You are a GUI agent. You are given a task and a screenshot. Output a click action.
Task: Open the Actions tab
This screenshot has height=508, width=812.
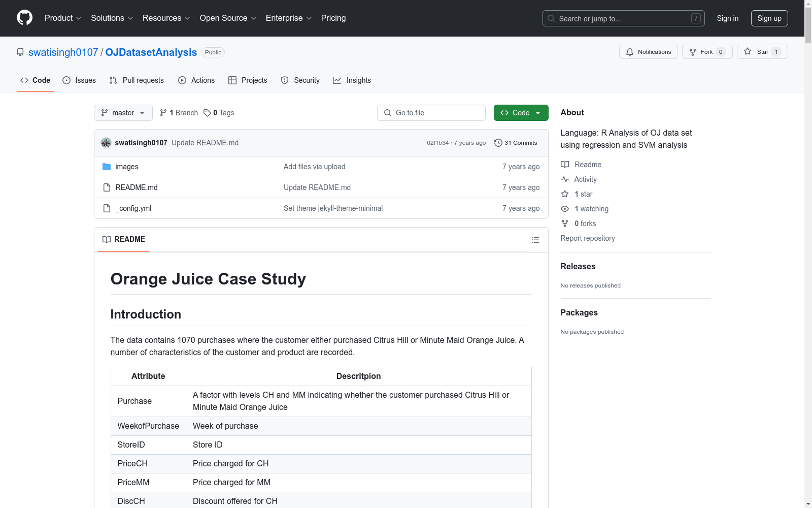pos(196,80)
